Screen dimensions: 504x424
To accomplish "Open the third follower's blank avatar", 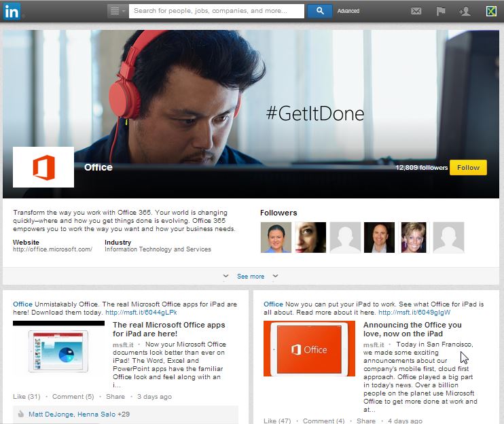I will coord(345,237).
